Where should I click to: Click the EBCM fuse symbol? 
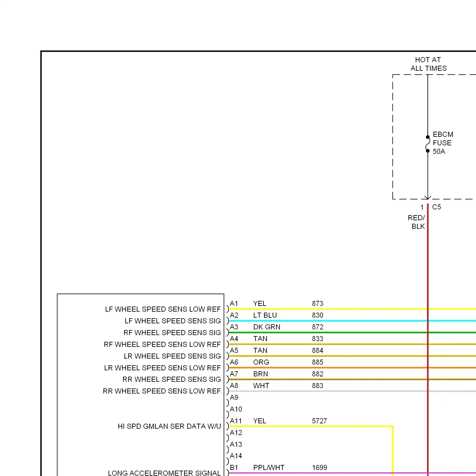(428, 144)
